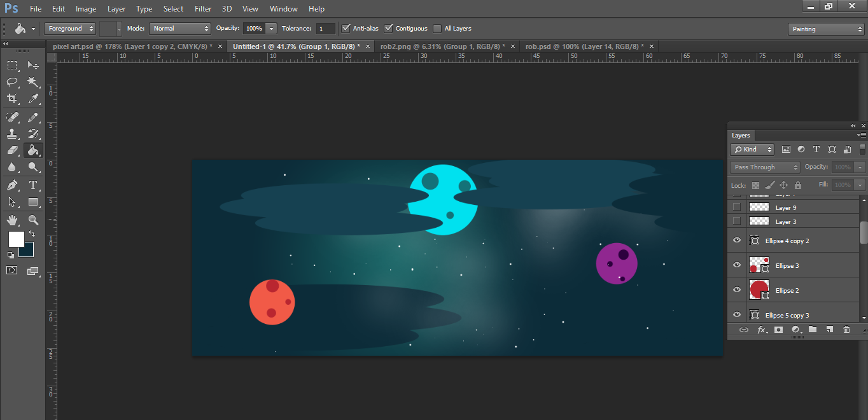Select the Rectangle shape tool

pos(33,202)
